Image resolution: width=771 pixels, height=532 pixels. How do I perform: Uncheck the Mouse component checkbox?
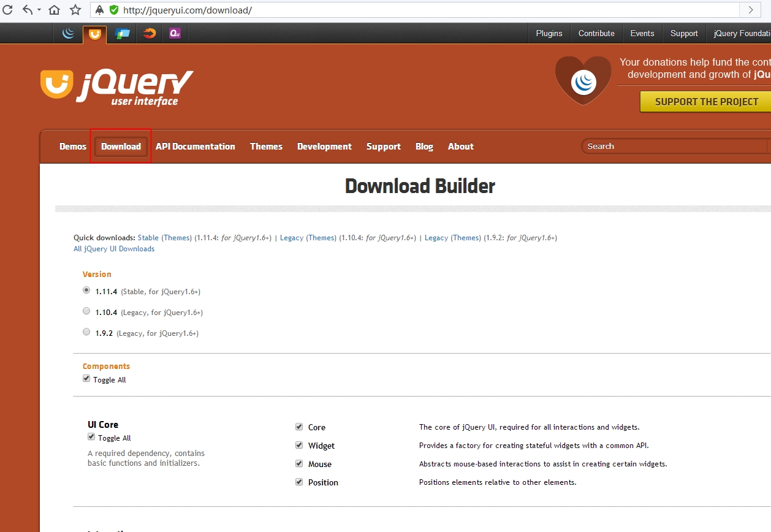point(299,463)
